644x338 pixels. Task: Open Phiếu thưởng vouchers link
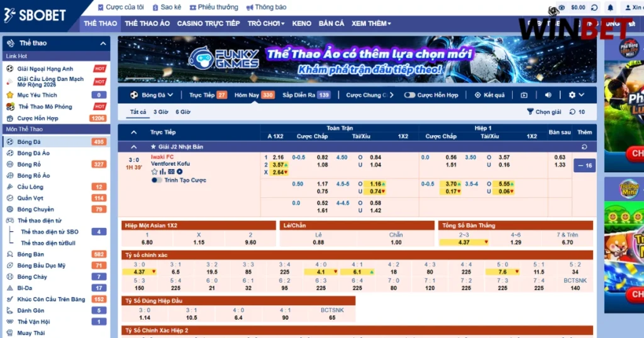pyautogui.click(x=214, y=7)
